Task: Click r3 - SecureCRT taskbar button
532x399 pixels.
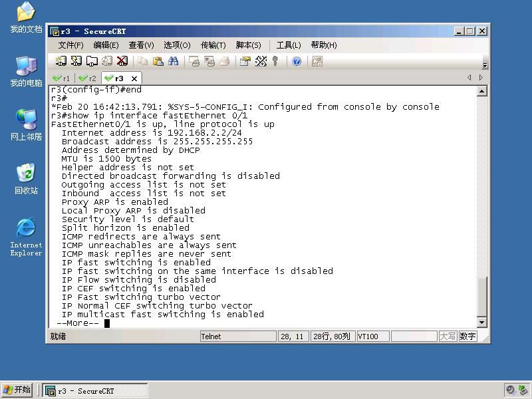Action: pyautogui.click(x=95, y=391)
